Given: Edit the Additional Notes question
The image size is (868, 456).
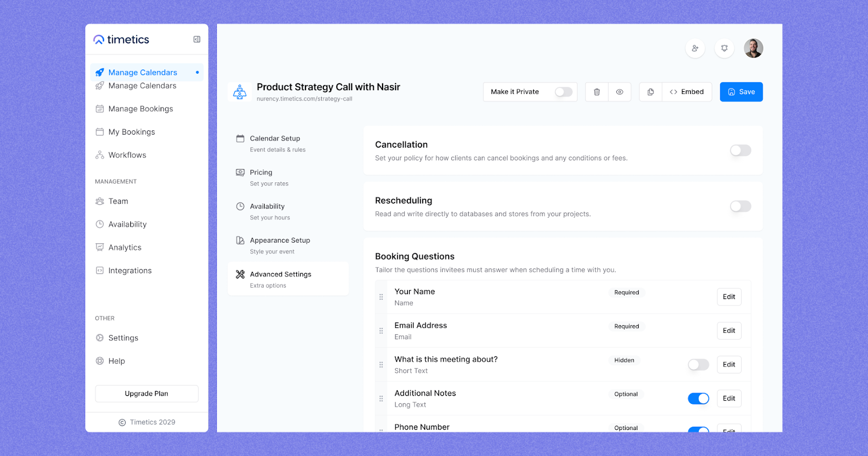Looking at the screenshot, I should tap(729, 398).
